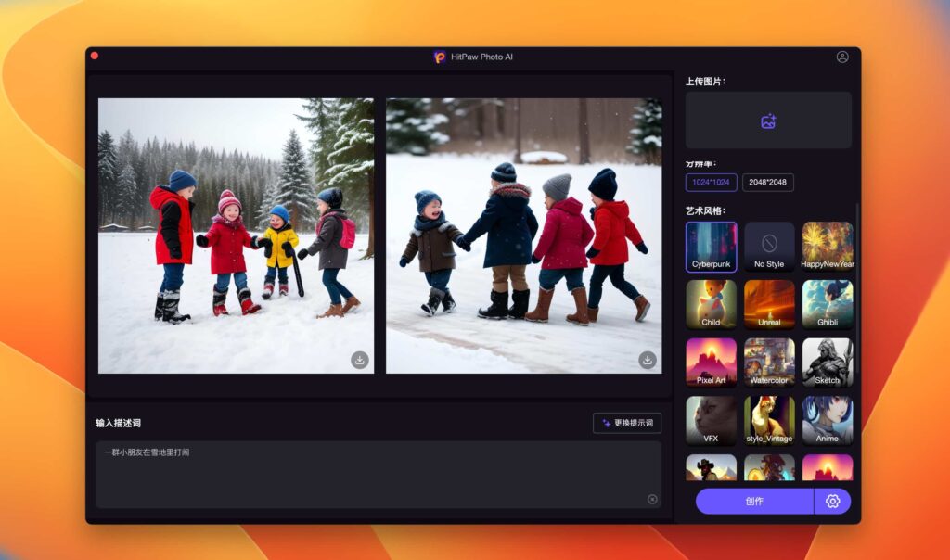Select the Watercolor art style
This screenshot has width=950, height=560.
click(x=768, y=362)
